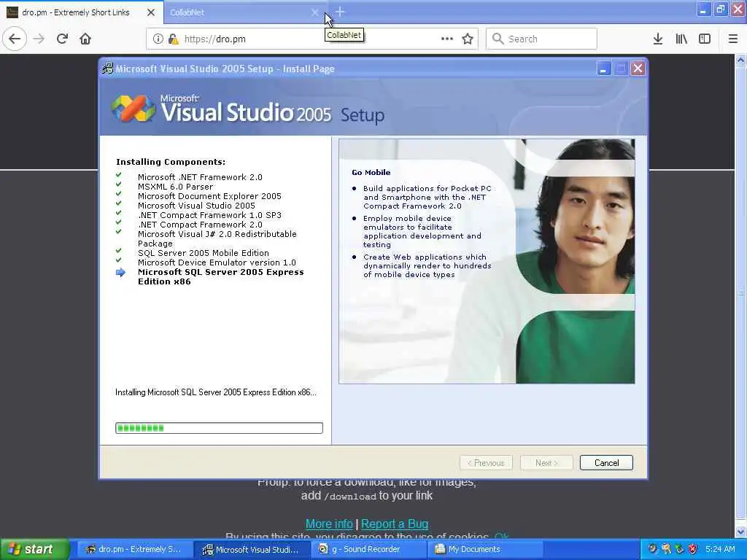Click the page scrollbar up arrow
The height and width of the screenshot is (560, 747).
(740, 60)
